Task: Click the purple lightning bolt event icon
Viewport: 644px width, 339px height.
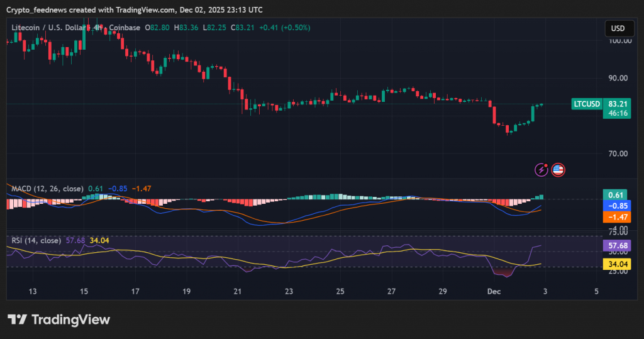Action: 541,169
